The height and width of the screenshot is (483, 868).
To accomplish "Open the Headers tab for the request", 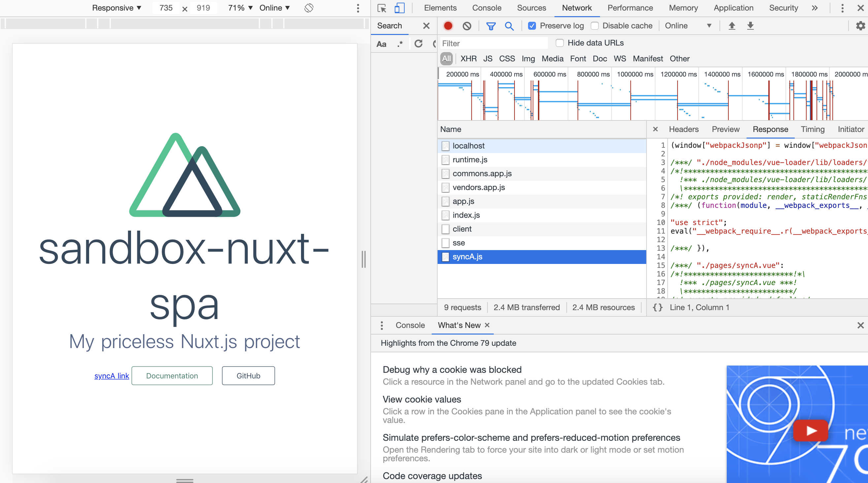I will 684,129.
